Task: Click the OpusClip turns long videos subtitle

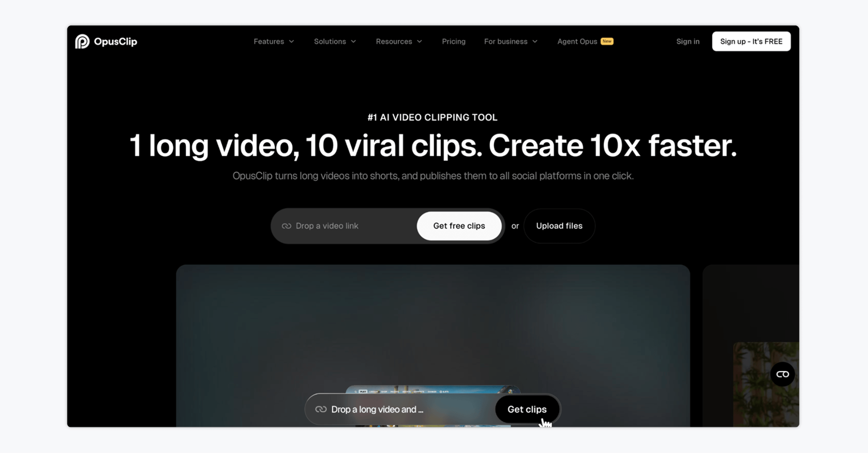Action: click(x=433, y=176)
